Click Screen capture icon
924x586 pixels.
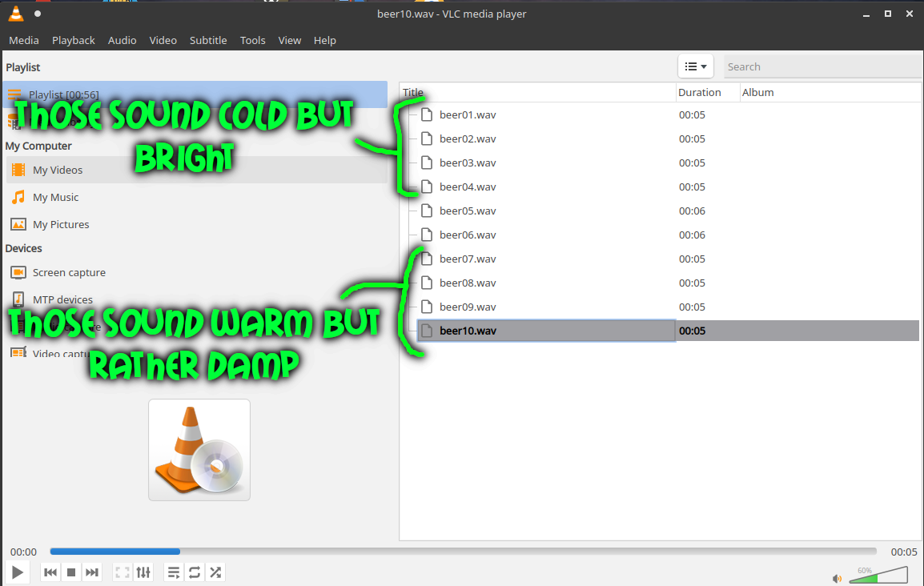[x=18, y=273]
